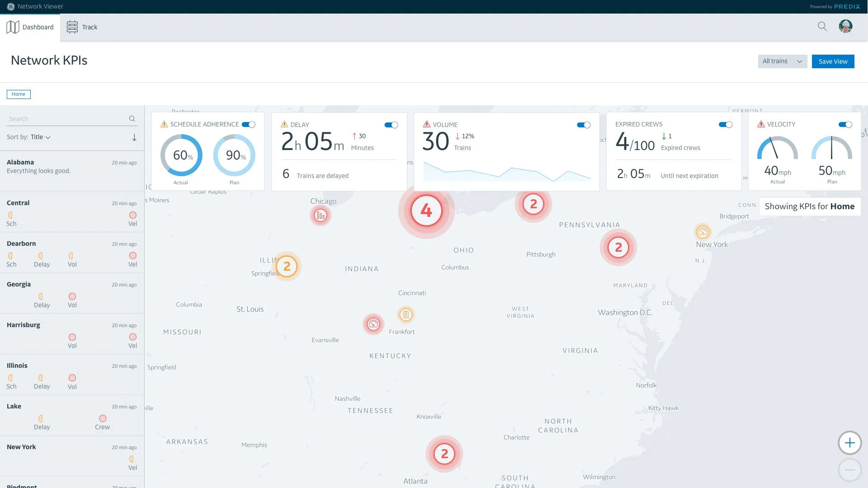Image resolution: width=868 pixels, height=488 pixels.
Task: Open the All trains dropdown
Action: coord(782,61)
